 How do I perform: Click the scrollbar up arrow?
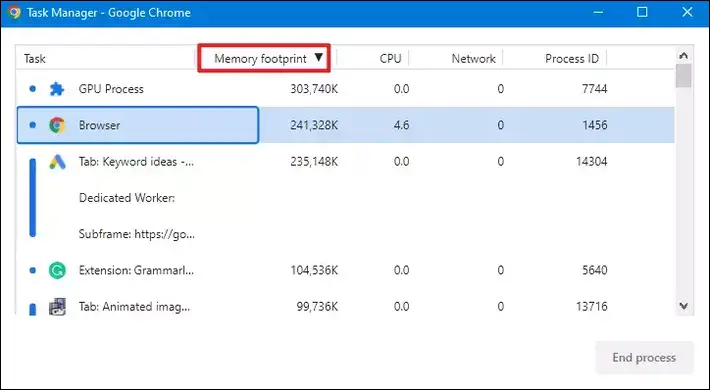pos(684,56)
